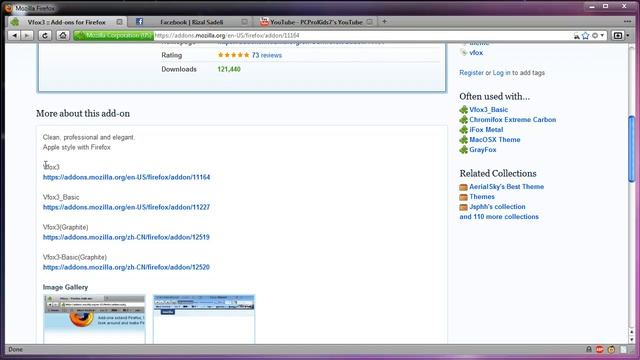Bookmark this page with the star icon

(x=586, y=36)
